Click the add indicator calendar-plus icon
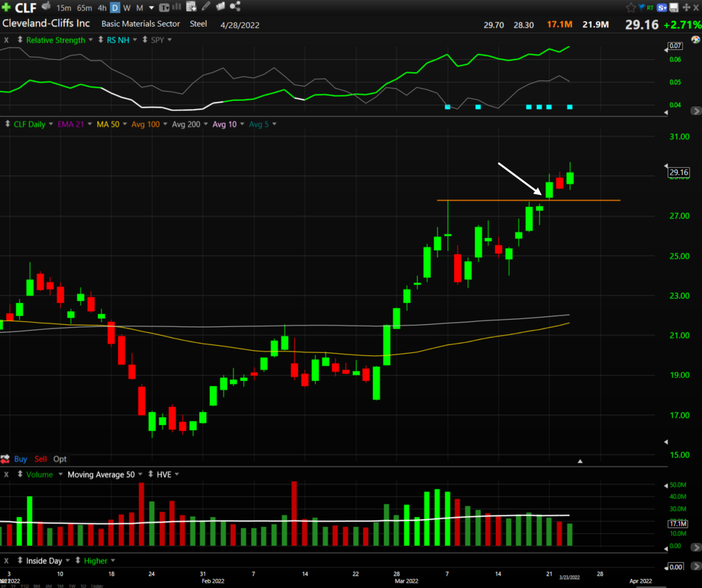The image size is (702, 588). click(x=191, y=6)
